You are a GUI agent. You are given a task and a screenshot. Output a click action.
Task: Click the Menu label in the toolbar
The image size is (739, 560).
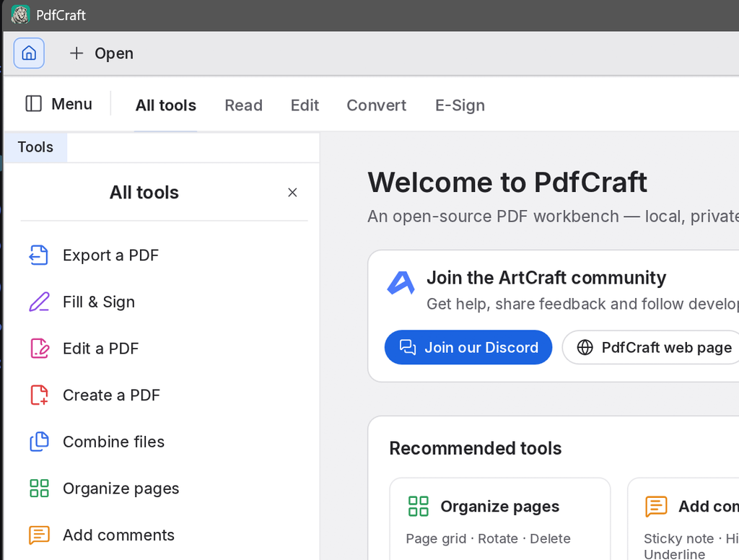pyautogui.click(x=71, y=104)
